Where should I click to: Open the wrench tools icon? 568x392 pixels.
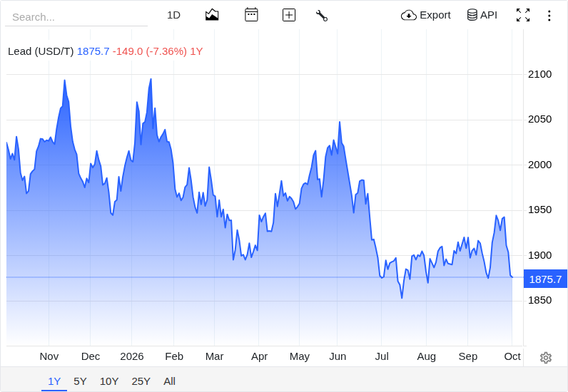322,16
